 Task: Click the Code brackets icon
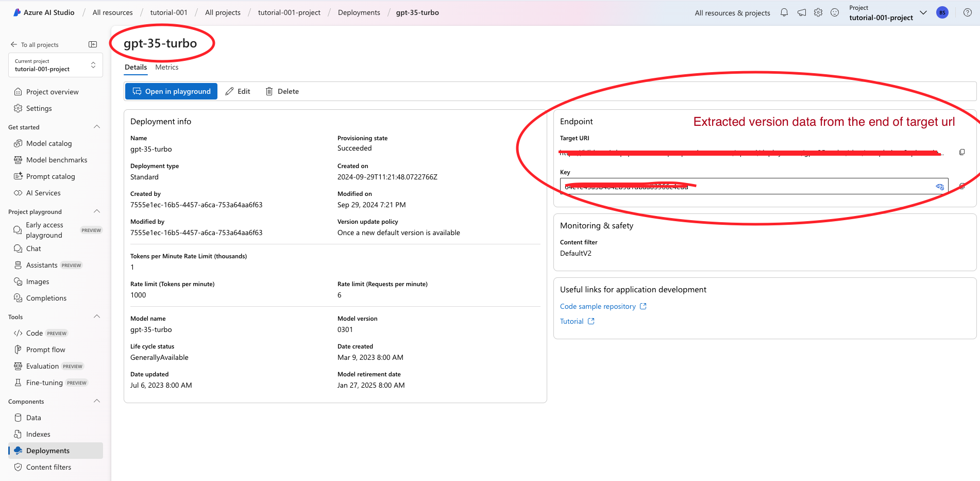tap(18, 333)
